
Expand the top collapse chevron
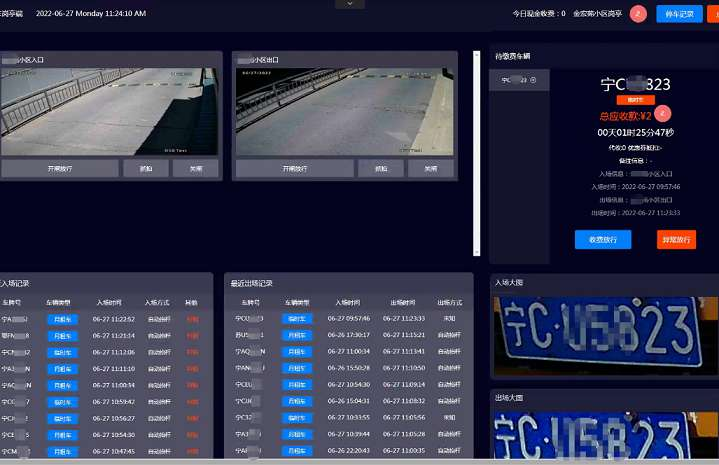tap(349, 4)
